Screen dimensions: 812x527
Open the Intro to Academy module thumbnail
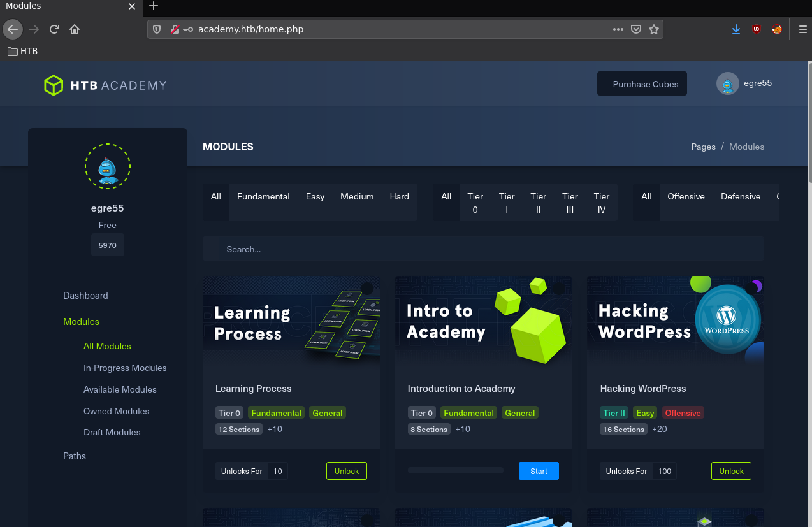click(483, 322)
